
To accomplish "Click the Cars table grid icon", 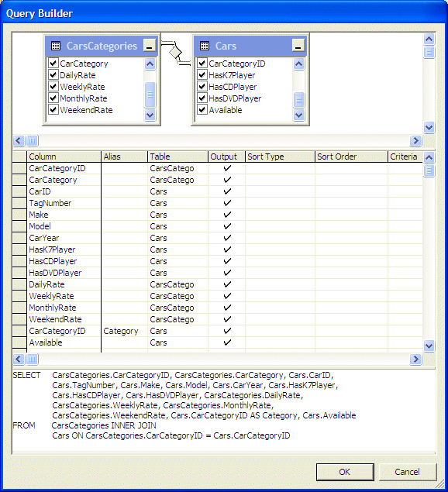I will [205, 46].
